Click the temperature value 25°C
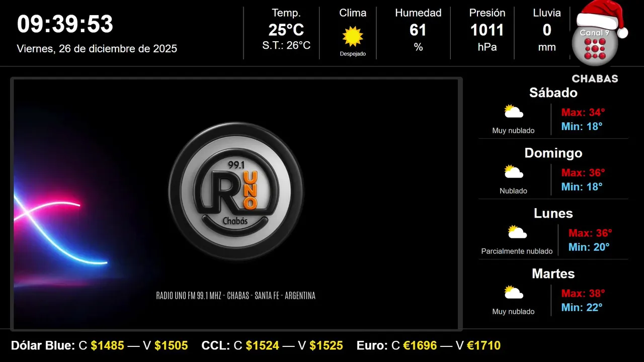 tap(286, 30)
